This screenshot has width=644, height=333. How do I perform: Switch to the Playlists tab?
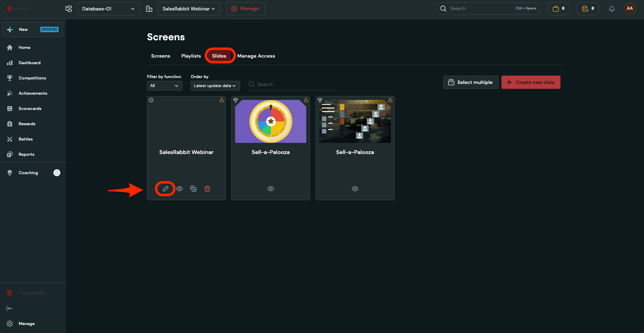[191, 56]
